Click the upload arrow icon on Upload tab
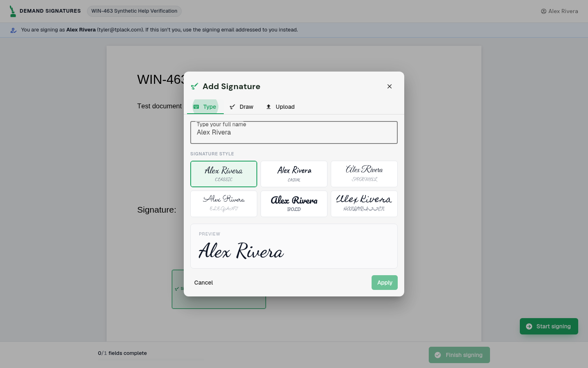Viewport: 588px width, 368px height. (x=269, y=107)
